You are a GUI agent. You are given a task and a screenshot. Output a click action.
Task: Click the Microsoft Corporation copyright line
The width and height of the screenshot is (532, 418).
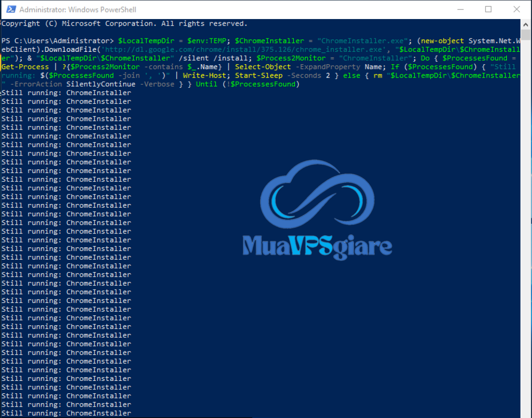click(124, 24)
